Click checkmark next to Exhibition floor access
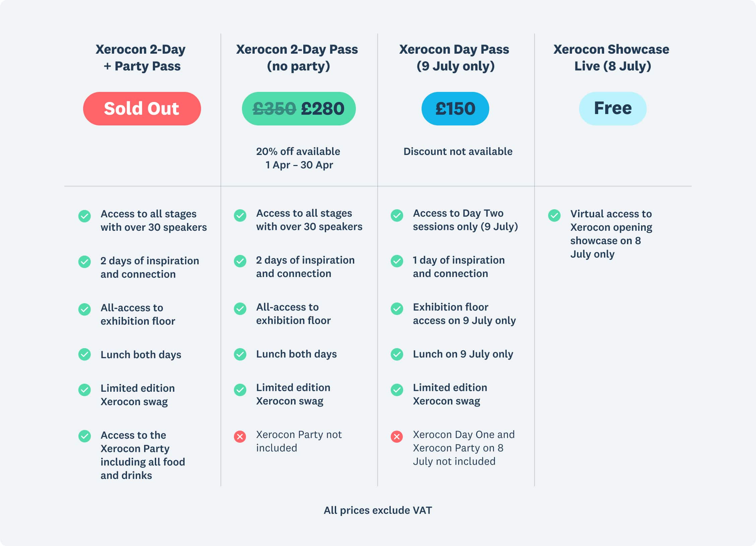 (397, 309)
